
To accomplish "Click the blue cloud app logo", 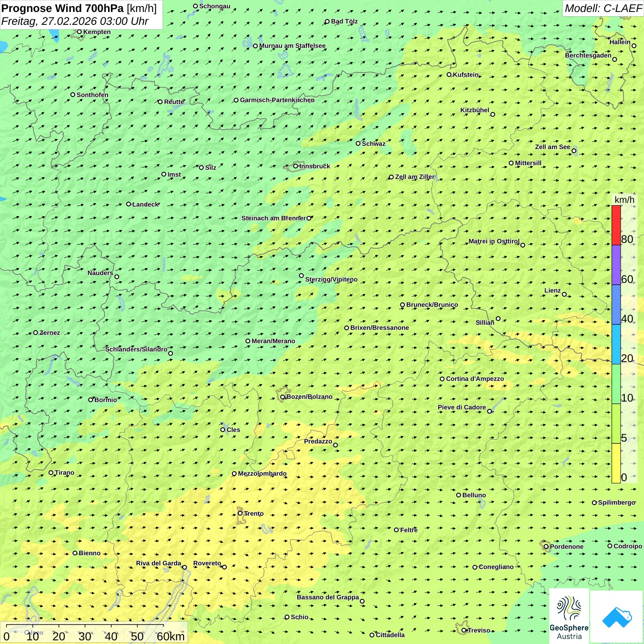I will [617, 617].
